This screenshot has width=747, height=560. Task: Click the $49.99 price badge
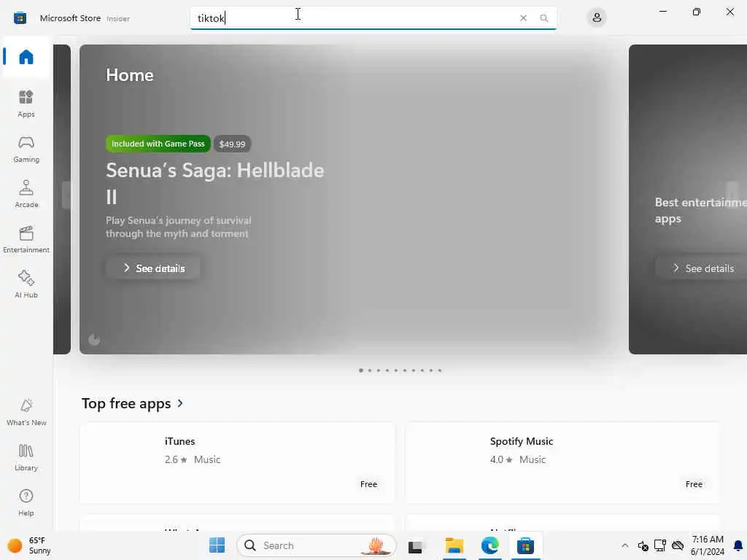[x=232, y=144]
